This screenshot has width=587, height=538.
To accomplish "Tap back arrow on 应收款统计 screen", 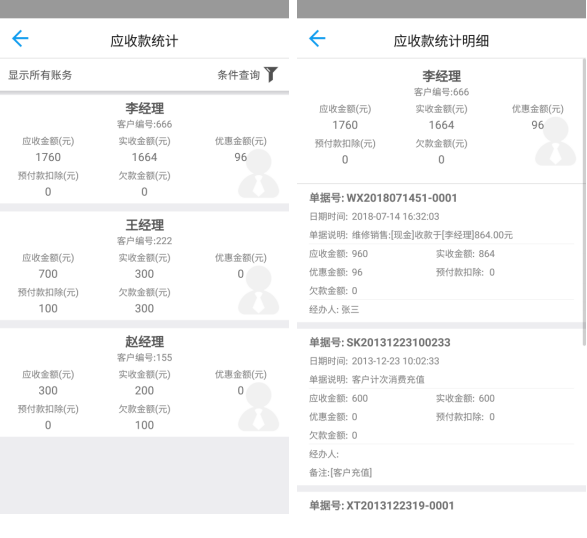I will 20,39.
